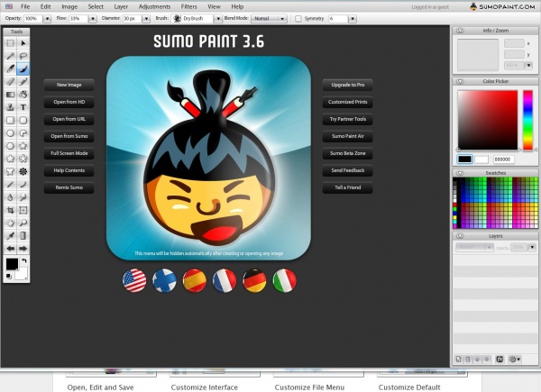This screenshot has width=541, height=392.
Task: Select the Pie shape tool
Action: tap(23, 133)
